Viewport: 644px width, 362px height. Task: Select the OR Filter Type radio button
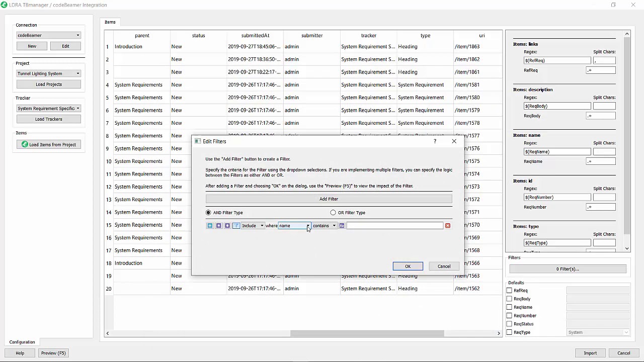(333, 213)
